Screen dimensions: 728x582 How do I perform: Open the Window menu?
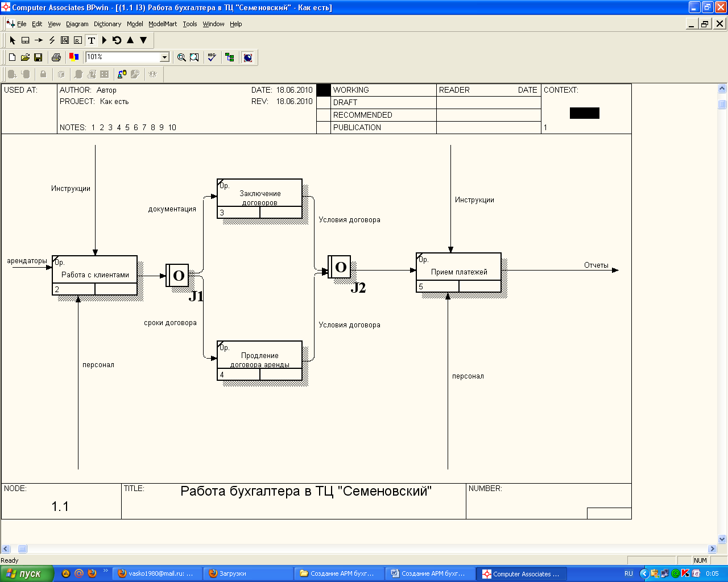tap(213, 24)
